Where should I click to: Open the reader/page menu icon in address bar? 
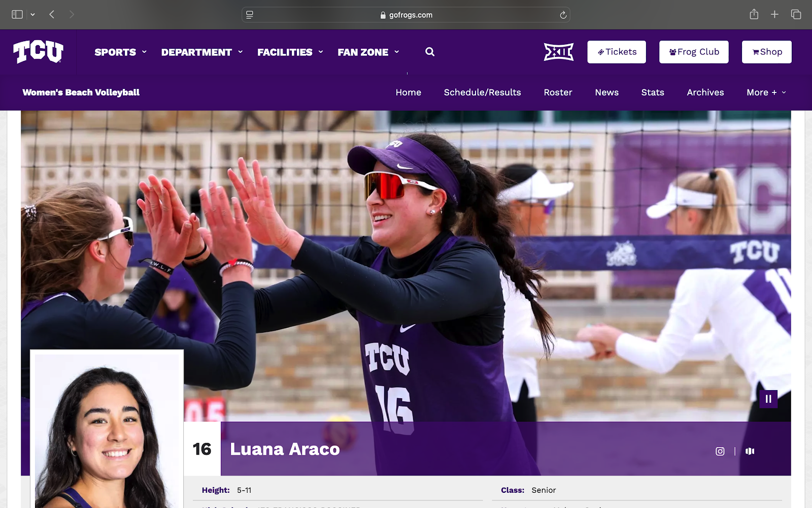(x=250, y=15)
